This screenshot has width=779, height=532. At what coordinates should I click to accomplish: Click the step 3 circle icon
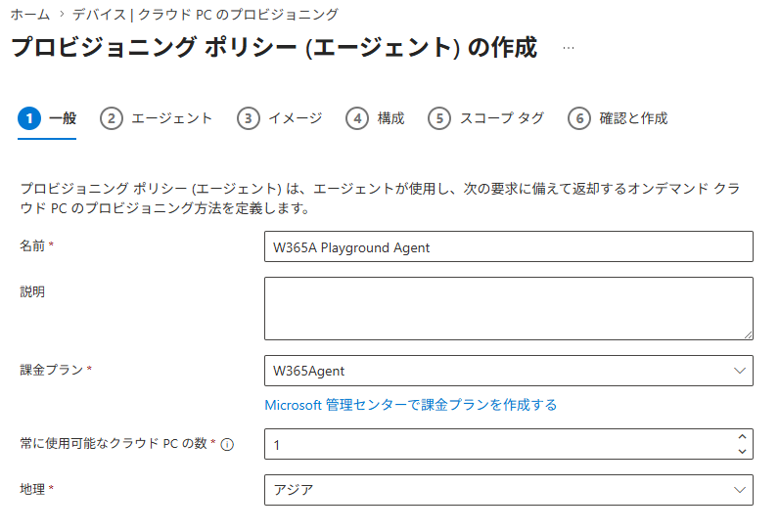pos(249,118)
